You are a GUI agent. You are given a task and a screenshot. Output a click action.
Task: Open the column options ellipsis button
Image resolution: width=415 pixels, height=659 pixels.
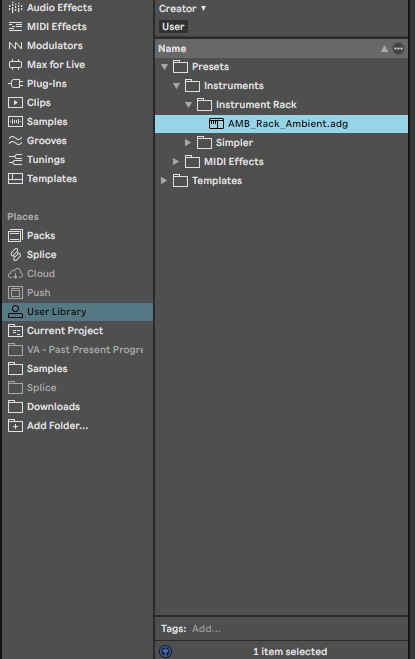point(398,48)
